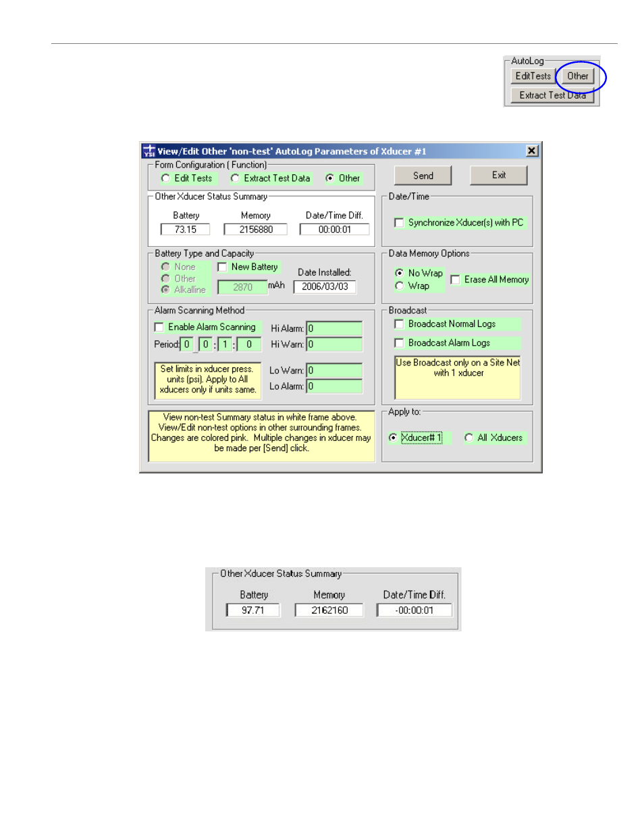This screenshot has width=644, height=834.
Task: Click the YSI icon in the dialog title bar
Action: [149, 151]
